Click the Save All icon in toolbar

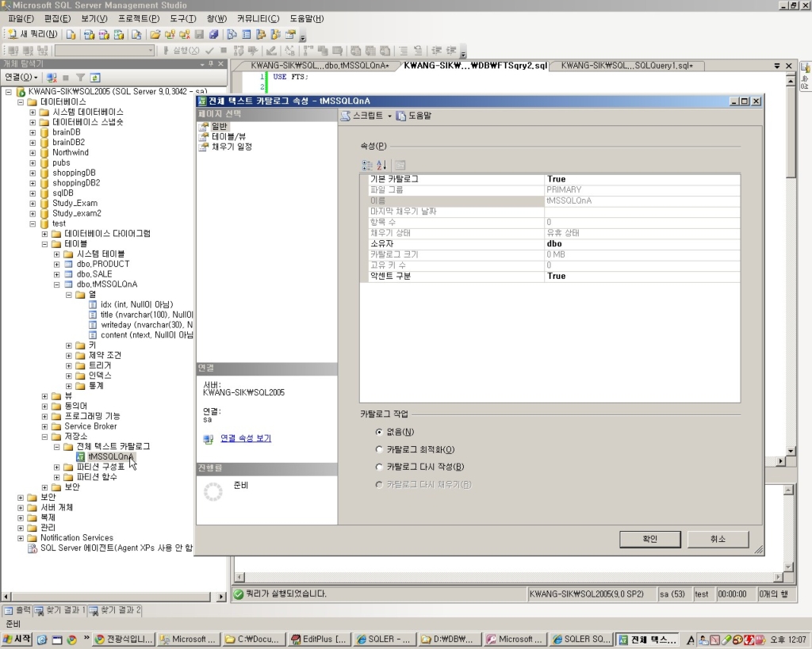[213, 35]
